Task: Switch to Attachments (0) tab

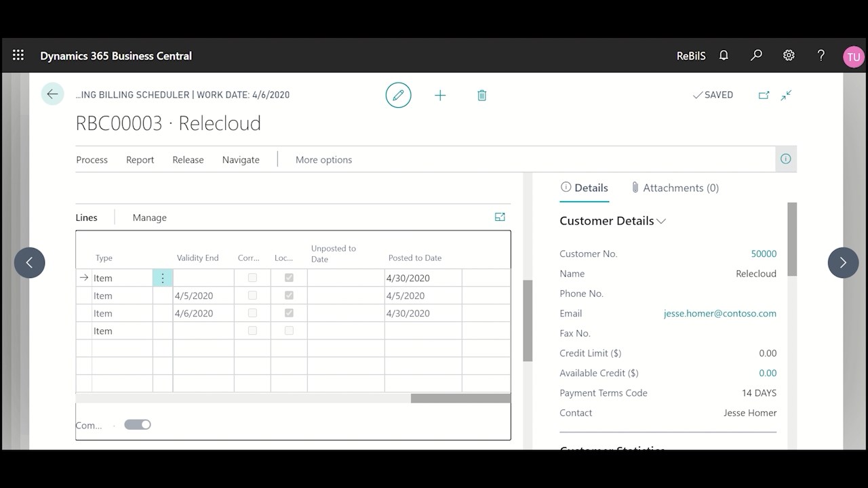Action: point(675,188)
